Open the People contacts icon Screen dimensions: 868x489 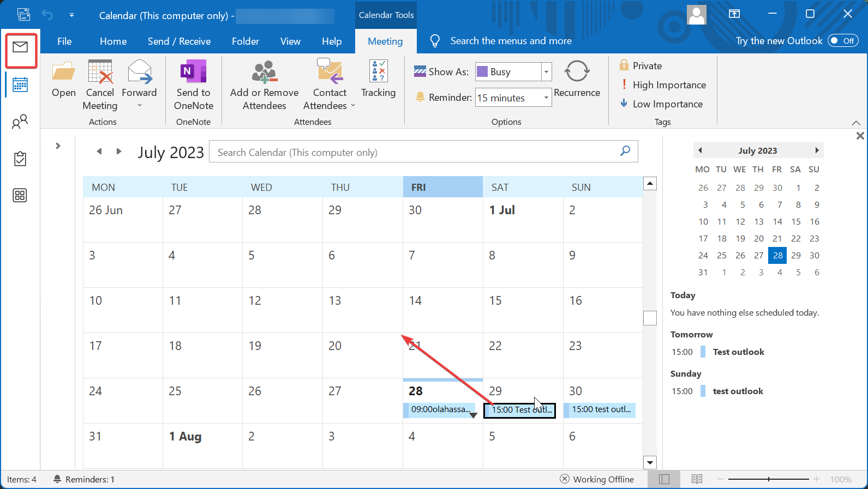(20, 122)
